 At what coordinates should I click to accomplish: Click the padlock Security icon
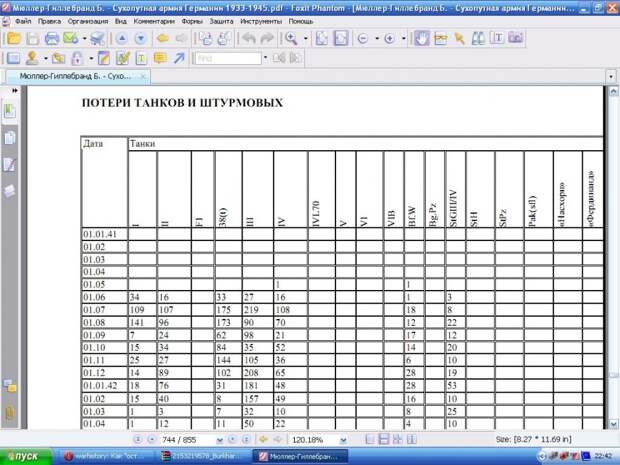pyautogui.click(x=77, y=59)
